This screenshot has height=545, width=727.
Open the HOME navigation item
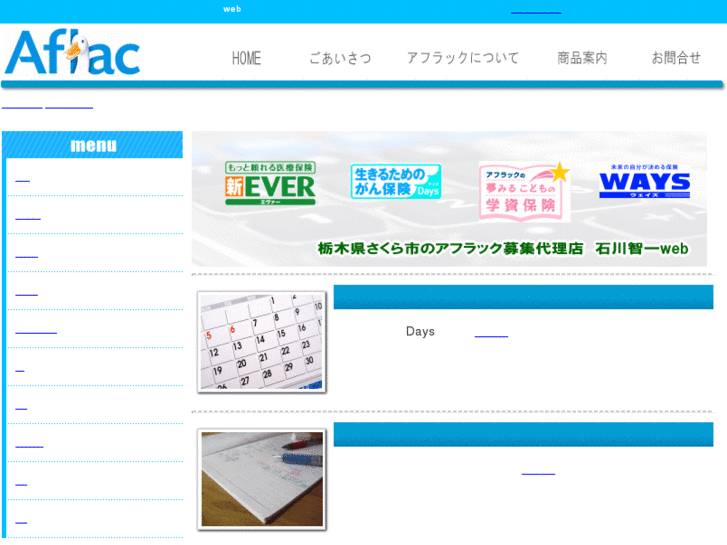246,58
